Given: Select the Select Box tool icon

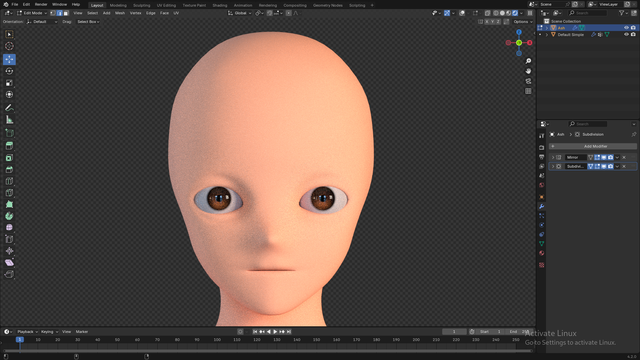Looking at the screenshot, I should (x=9, y=34).
